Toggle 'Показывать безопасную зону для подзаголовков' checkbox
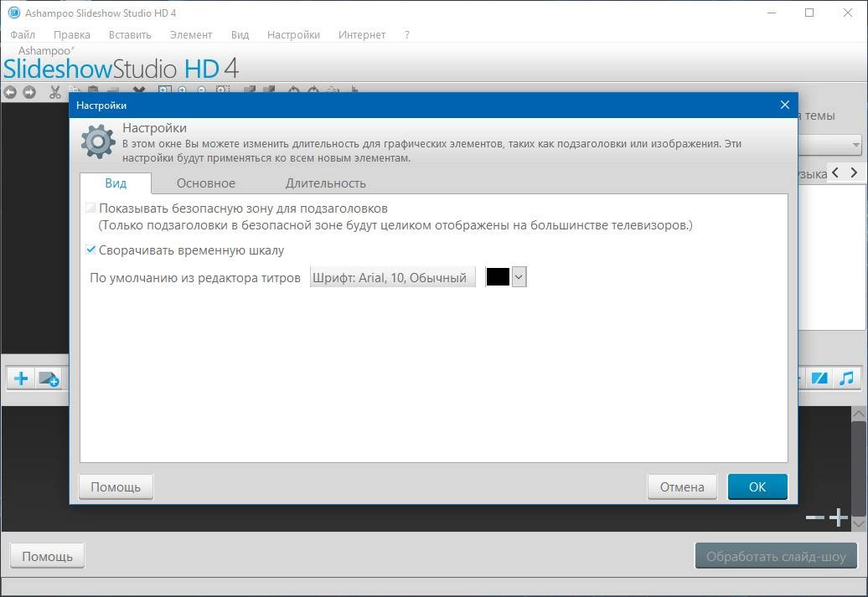Image resolution: width=868 pixels, height=597 pixels. tap(90, 208)
